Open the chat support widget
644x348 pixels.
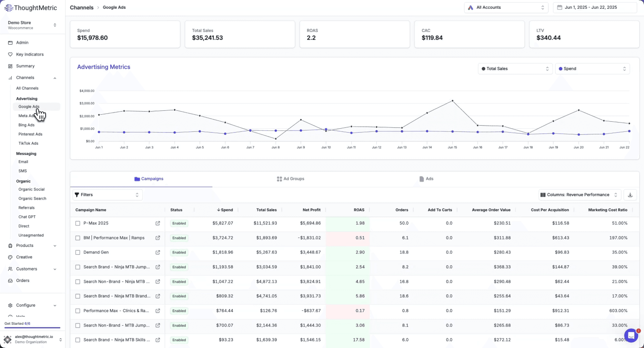pos(631,335)
